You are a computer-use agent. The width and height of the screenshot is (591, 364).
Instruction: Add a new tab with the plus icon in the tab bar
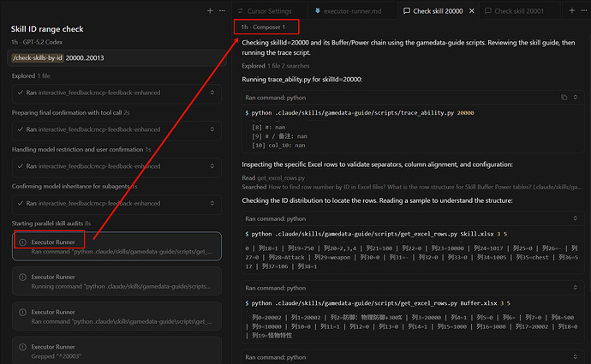click(x=572, y=10)
